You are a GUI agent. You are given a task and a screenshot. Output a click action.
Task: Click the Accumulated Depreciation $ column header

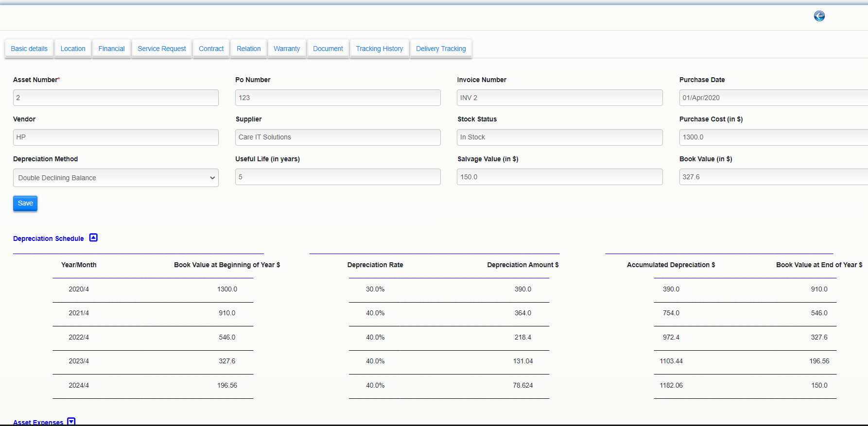click(x=671, y=265)
